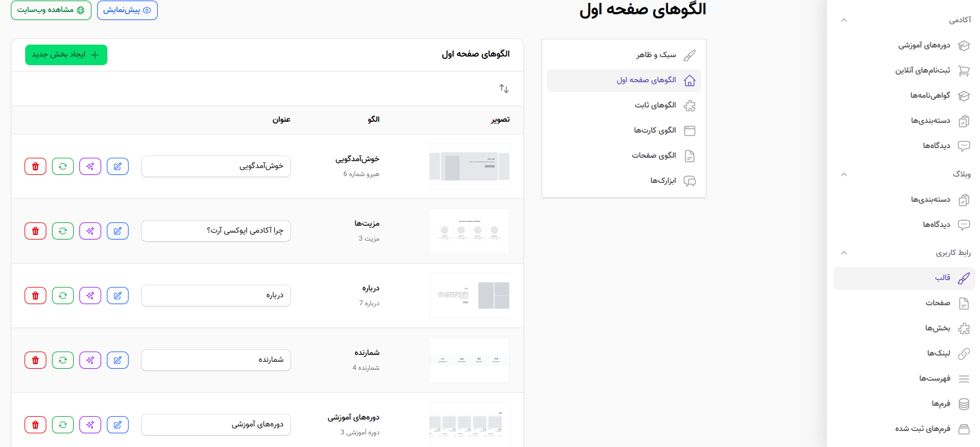Open گواهی‌نامه‌ها in the sidebar

(905, 96)
